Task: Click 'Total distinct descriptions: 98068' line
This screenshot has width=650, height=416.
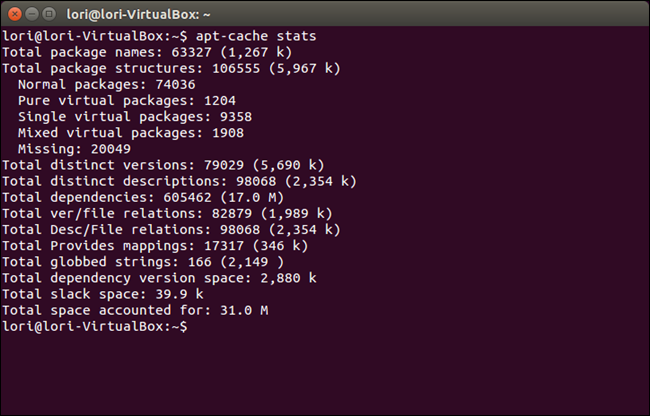Action: (x=179, y=181)
